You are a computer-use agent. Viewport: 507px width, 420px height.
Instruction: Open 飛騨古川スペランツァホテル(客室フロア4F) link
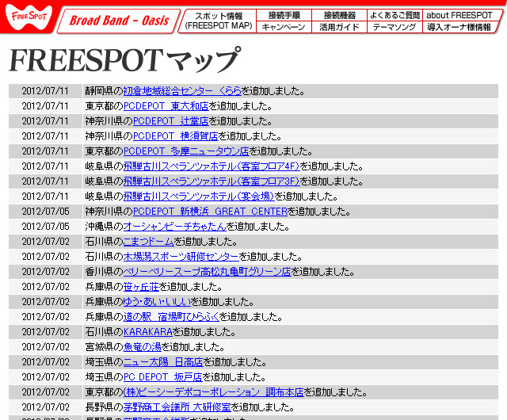coord(212,166)
